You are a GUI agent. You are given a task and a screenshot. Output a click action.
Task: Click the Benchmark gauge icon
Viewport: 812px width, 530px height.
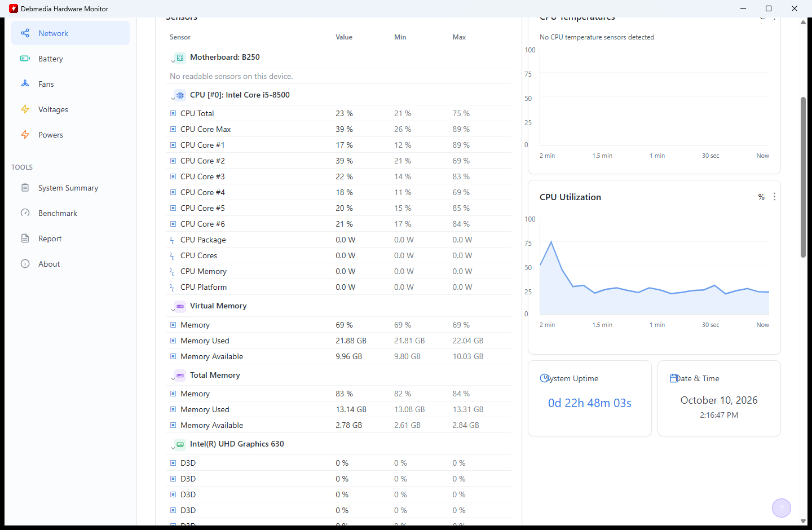tap(25, 213)
